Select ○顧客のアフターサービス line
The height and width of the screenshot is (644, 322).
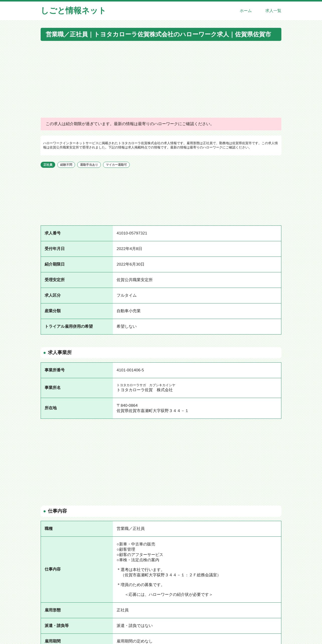coord(140,555)
